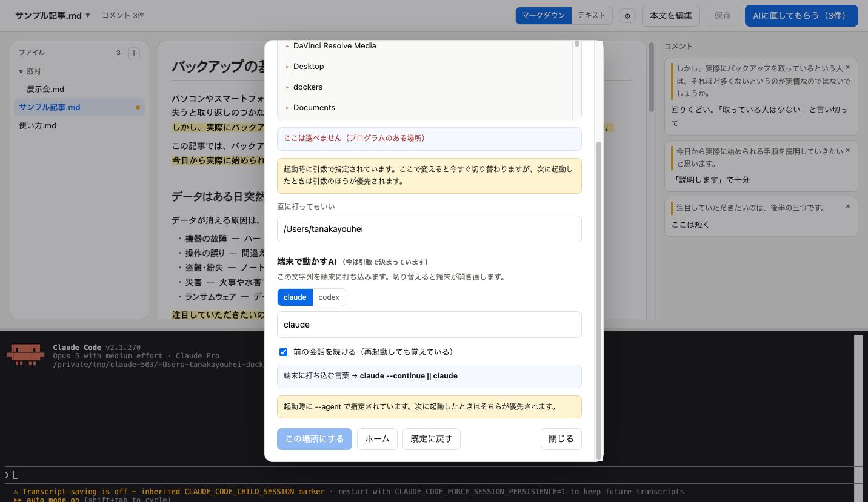868x502 pixels.
Task: Click the コメント 3件 label in header
Action: pos(123,15)
